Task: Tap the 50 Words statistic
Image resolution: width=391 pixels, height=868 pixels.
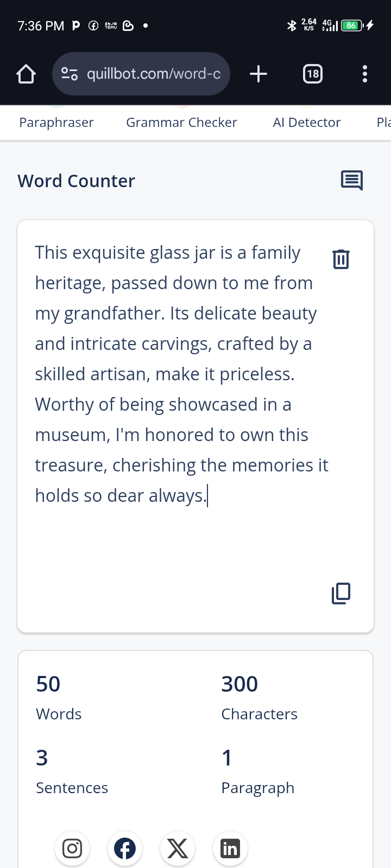Action: point(59,698)
